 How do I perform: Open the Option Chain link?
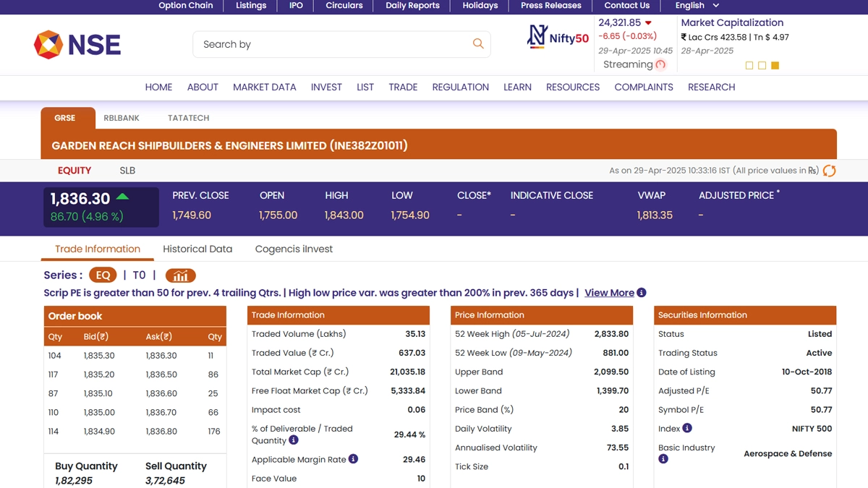(x=186, y=6)
